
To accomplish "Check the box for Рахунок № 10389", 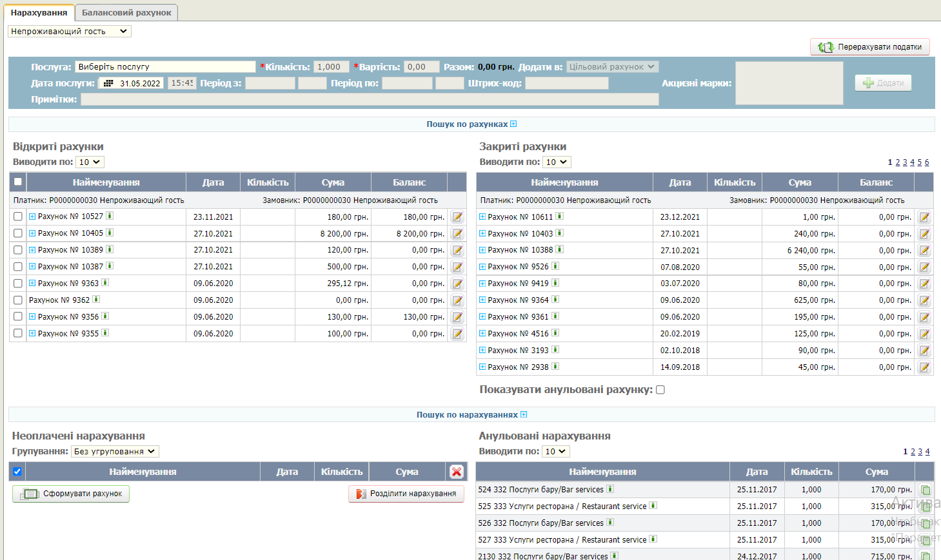I will coord(18,250).
